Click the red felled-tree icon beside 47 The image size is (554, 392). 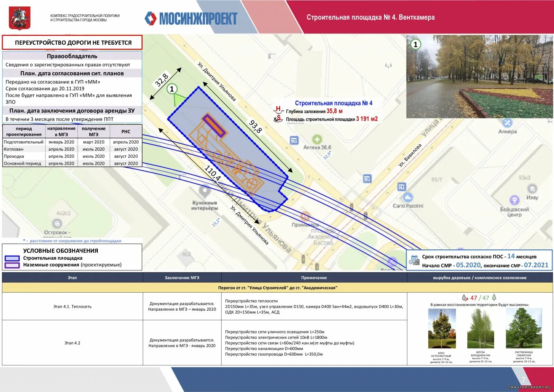pos(465,297)
